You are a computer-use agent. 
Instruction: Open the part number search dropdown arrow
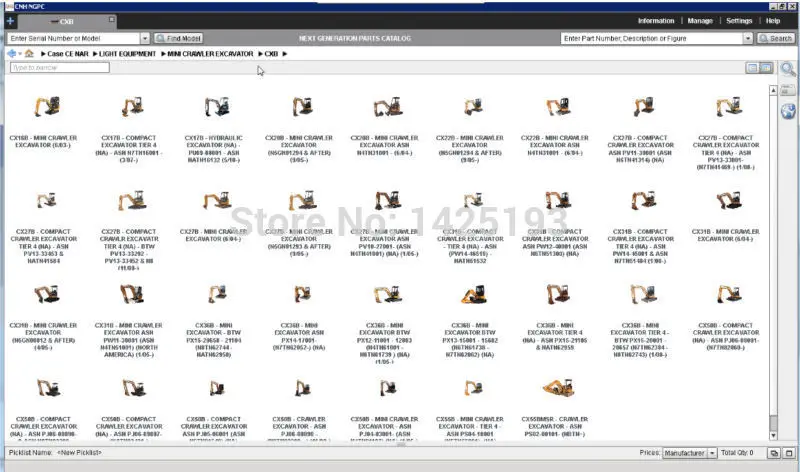(x=748, y=38)
